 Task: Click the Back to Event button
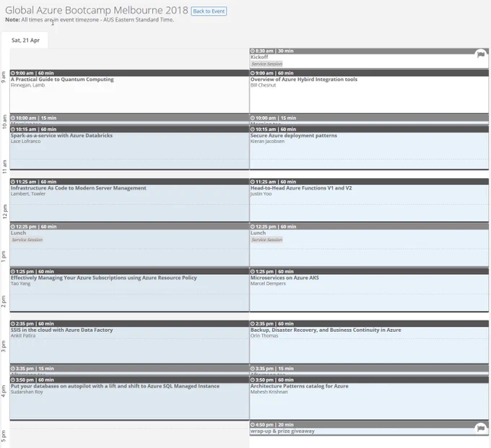click(209, 12)
